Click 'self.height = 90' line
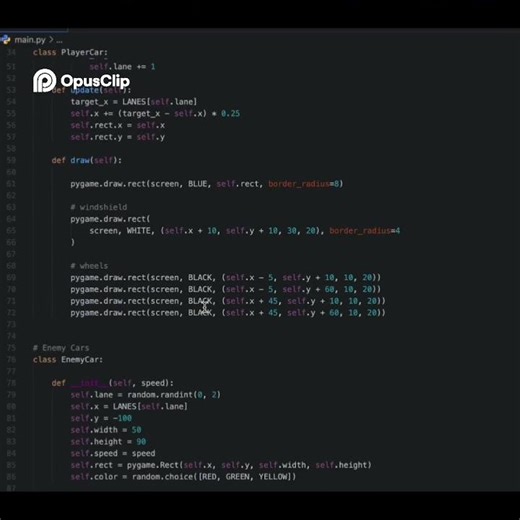This screenshot has width=520, height=520. [108, 442]
